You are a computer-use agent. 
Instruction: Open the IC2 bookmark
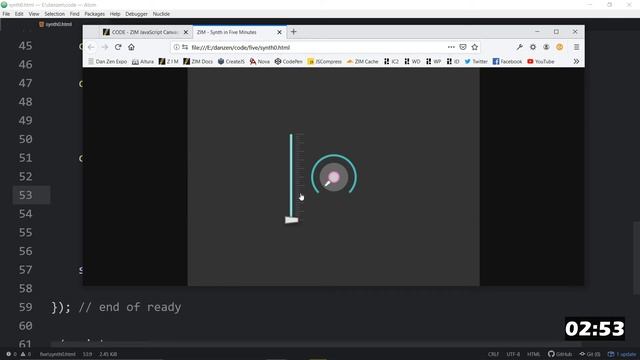391,62
